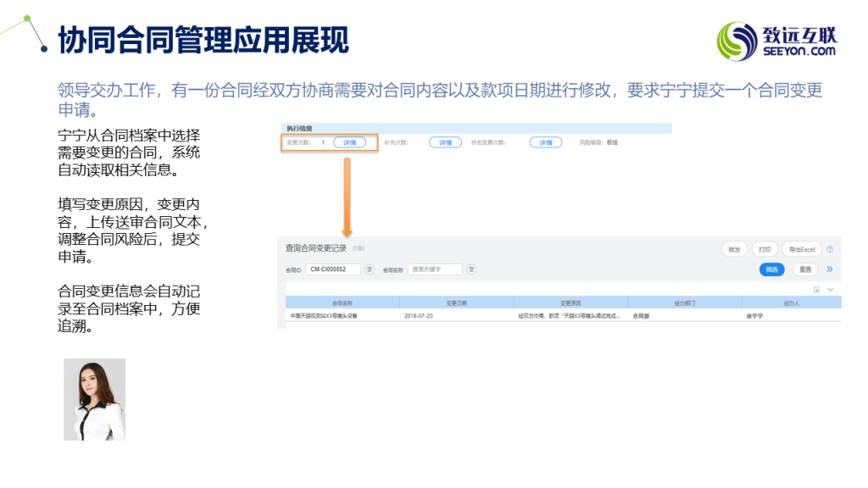Sort by the 变更日期 column header
The height and width of the screenshot is (488, 868).
point(456,302)
